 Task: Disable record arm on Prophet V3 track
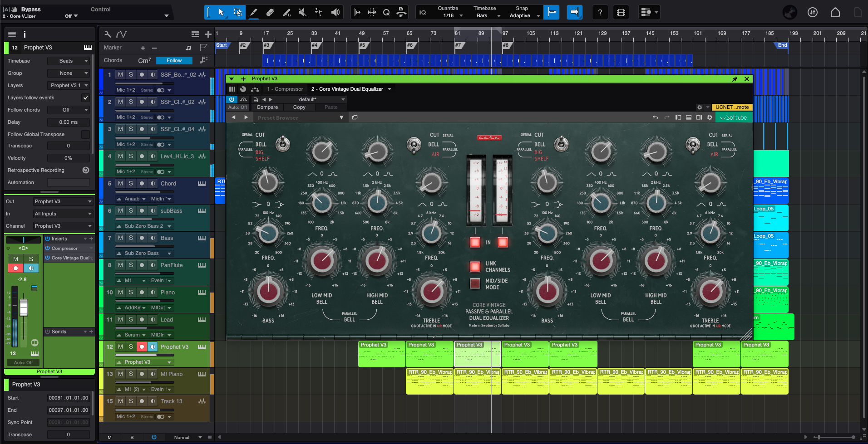click(x=142, y=347)
